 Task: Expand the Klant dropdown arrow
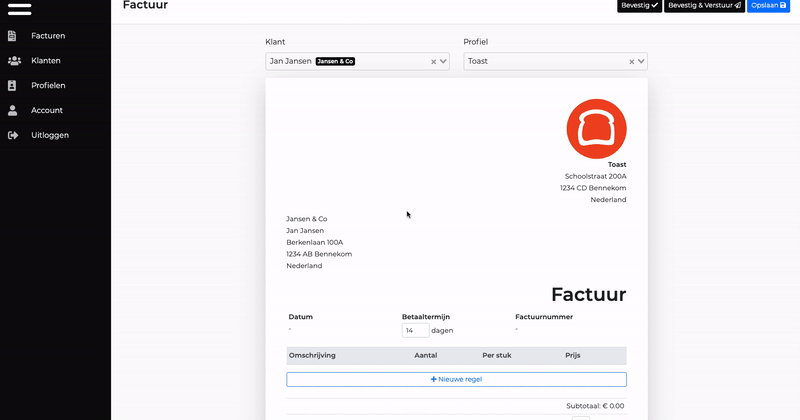point(443,61)
